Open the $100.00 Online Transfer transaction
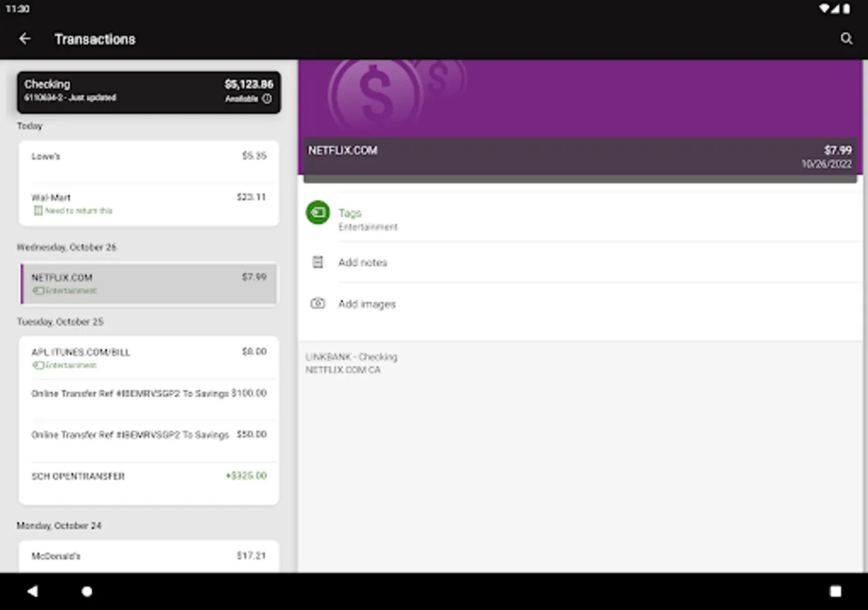The height and width of the screenshot is (610, 868). (149, 400)
